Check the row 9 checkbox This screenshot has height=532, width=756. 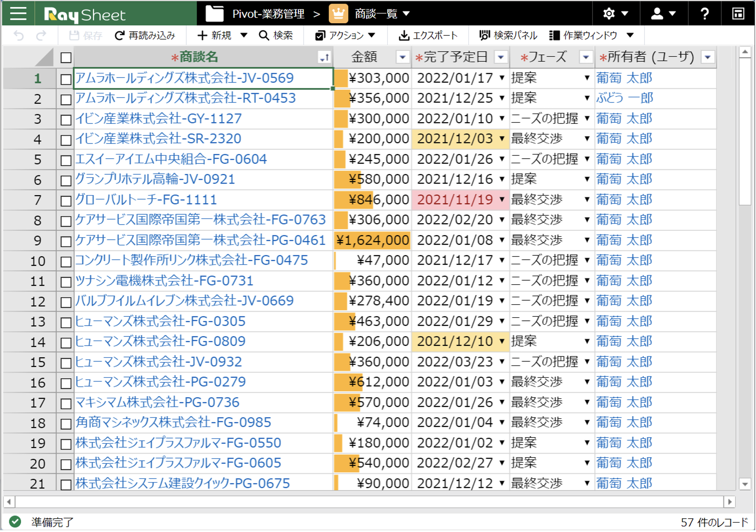click(x=66, y=241)
